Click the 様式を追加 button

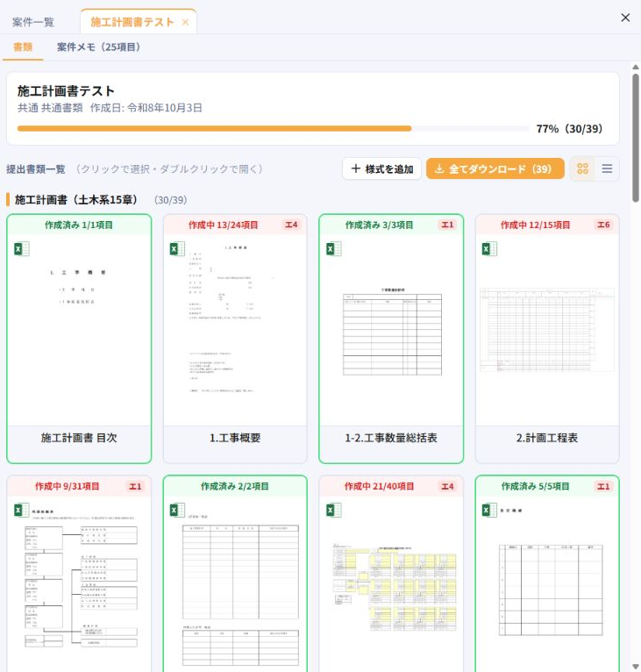381,168
